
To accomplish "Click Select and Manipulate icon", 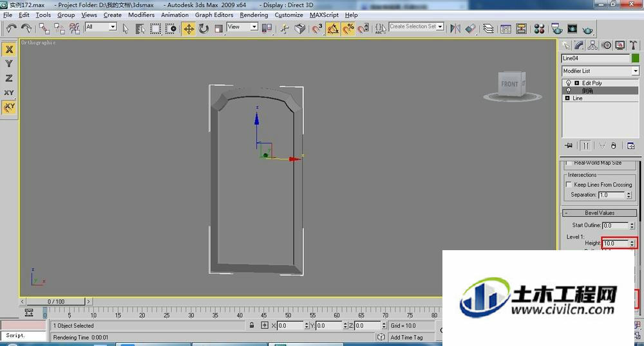I will point(285,29).
